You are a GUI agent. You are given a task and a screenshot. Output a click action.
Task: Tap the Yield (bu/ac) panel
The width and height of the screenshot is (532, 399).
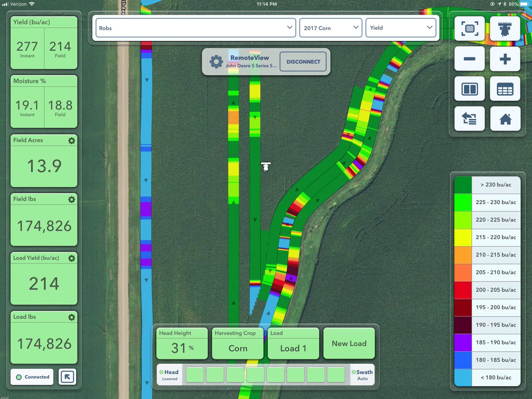44,43
